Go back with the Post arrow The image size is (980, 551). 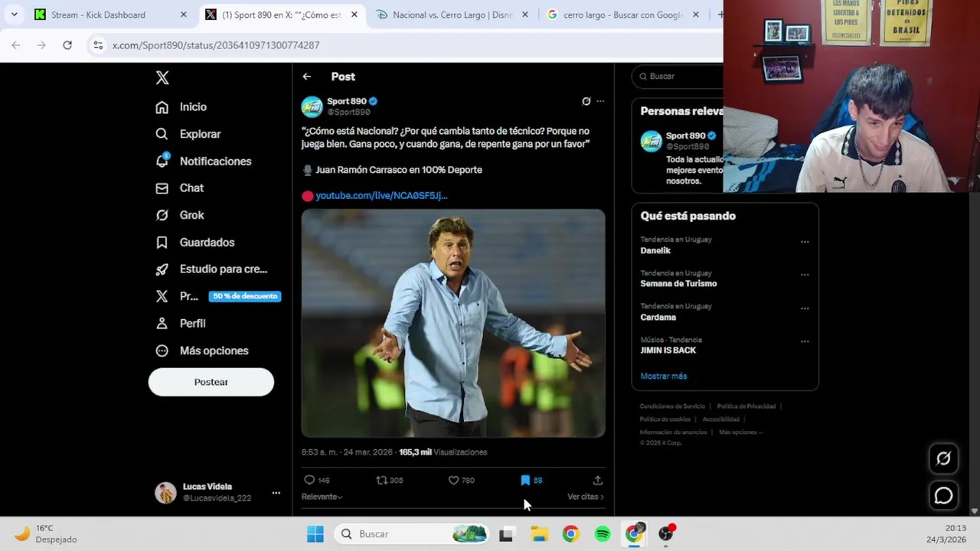coord(306,77)
